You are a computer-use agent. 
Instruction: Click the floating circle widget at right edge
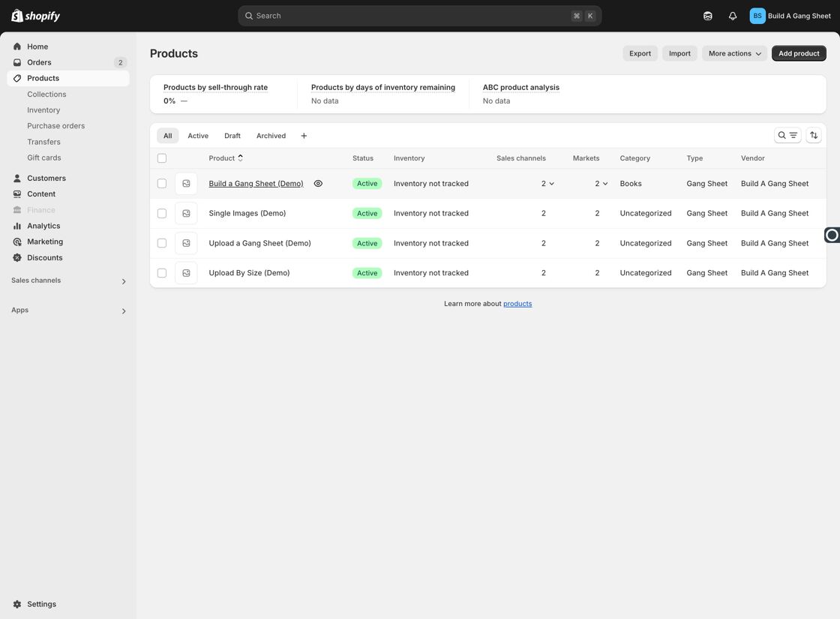(832, 235)
